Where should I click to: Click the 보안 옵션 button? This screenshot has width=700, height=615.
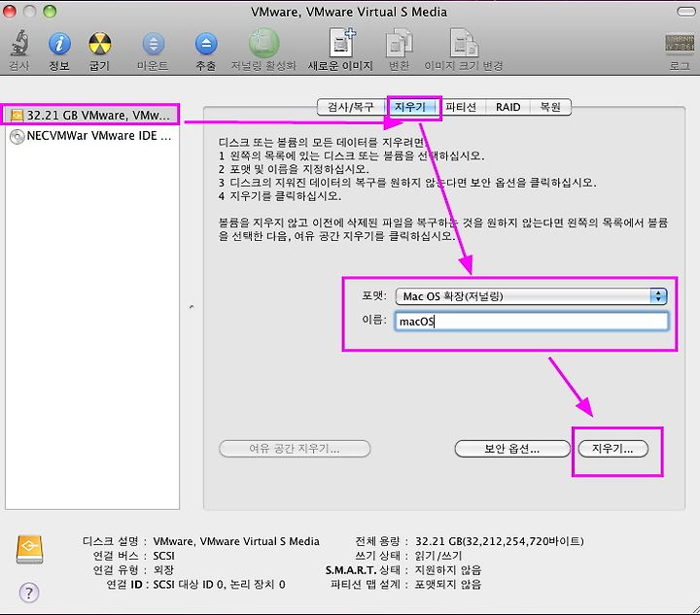[512, 449]
